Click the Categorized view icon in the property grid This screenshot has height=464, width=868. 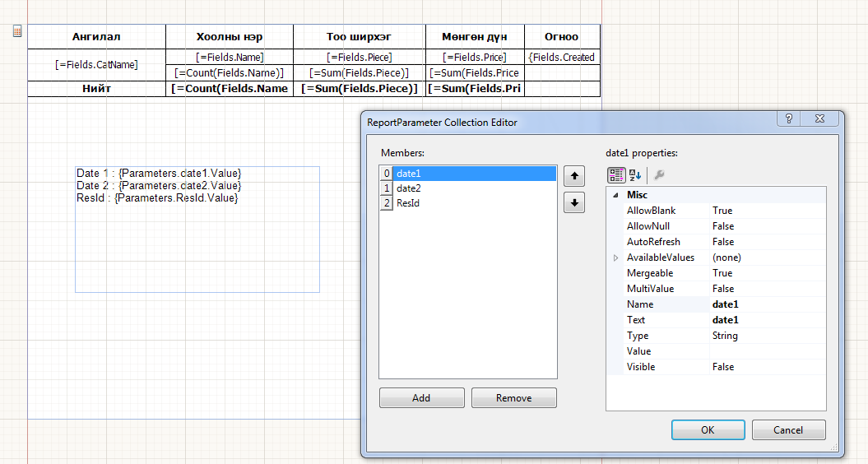pyautogui.click(x=615, y=174)
